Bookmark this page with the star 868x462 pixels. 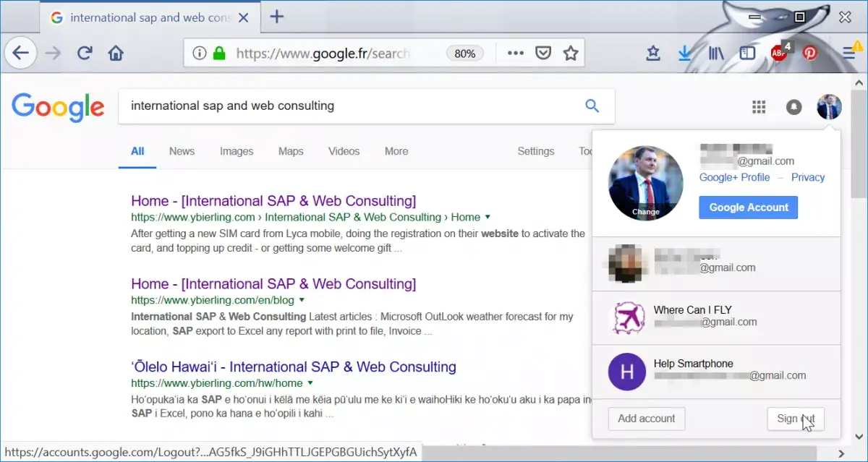(x=571, y=53)
